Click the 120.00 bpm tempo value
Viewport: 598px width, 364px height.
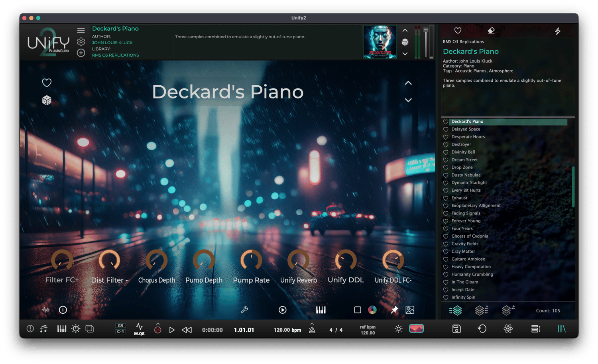pos(287,330)
